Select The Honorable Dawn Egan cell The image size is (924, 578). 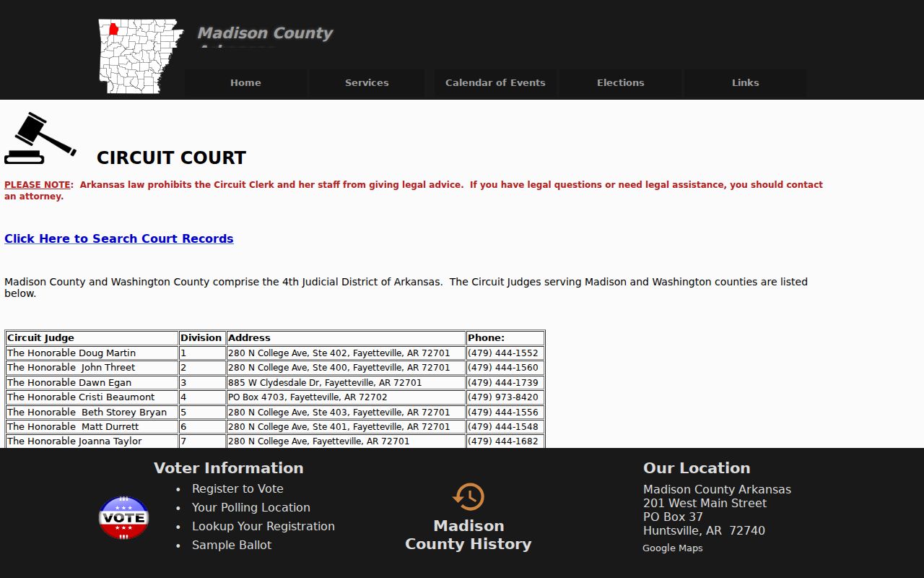92,382
